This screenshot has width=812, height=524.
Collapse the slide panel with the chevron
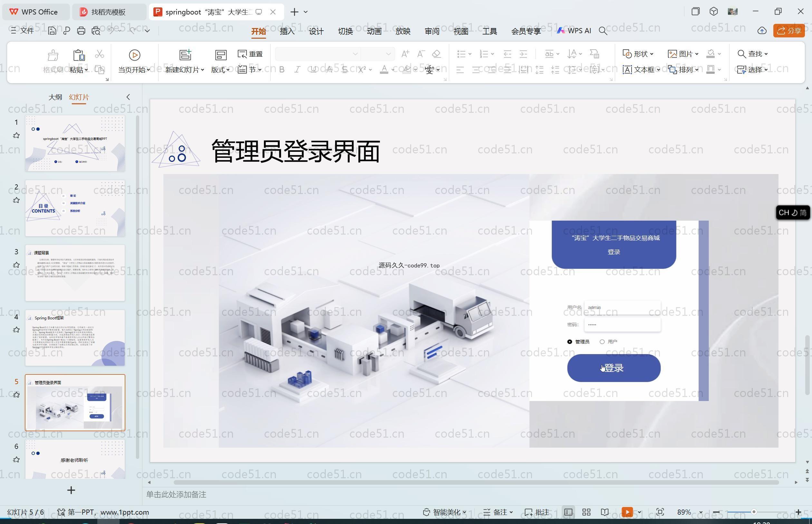(128, 97)
